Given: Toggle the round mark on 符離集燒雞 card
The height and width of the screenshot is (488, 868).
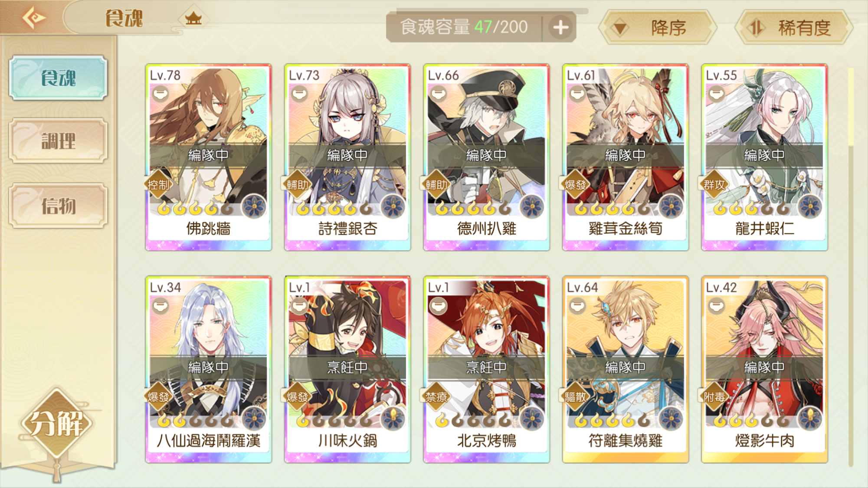Looking at the screenshot, I should tap(577, 306).
